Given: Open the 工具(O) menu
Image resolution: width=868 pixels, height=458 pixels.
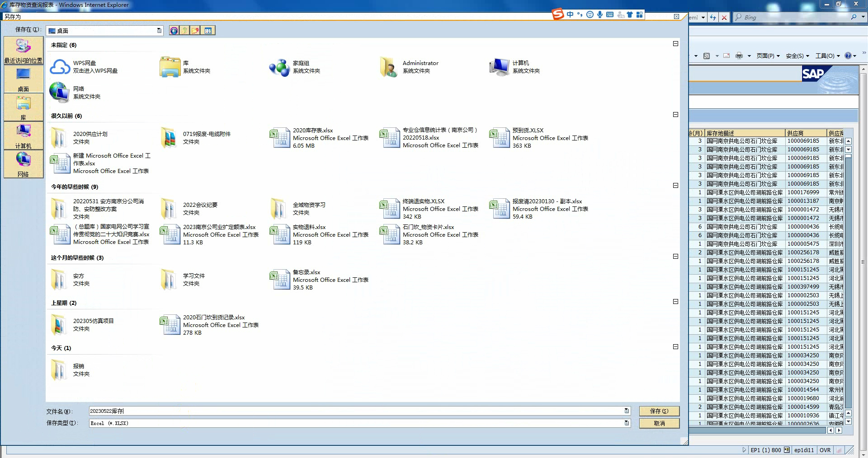Looking at the screenshot, I should click(827, 56).
